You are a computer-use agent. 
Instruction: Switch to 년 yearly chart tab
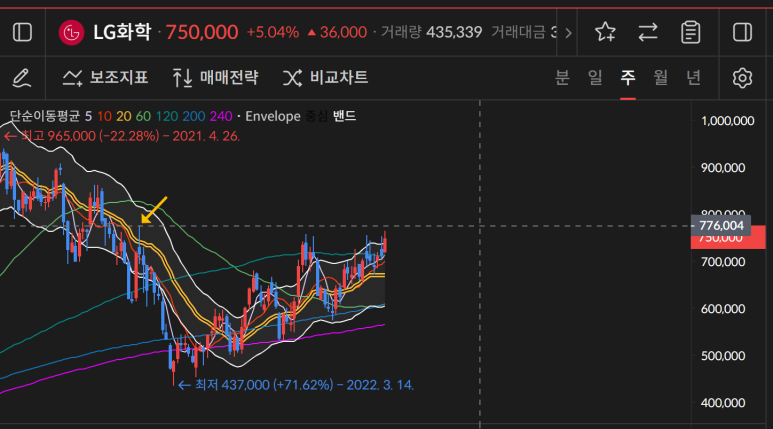click(693, 77)
